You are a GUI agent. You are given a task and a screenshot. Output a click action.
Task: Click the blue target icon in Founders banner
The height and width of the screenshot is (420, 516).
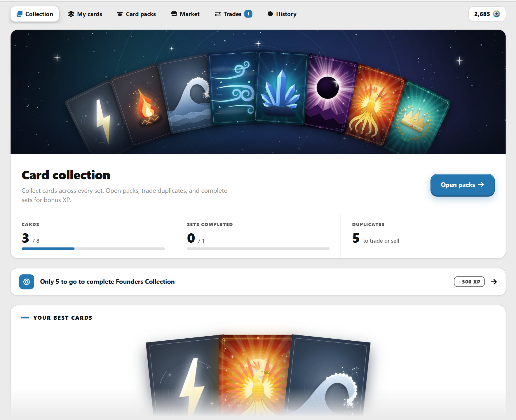27,282
